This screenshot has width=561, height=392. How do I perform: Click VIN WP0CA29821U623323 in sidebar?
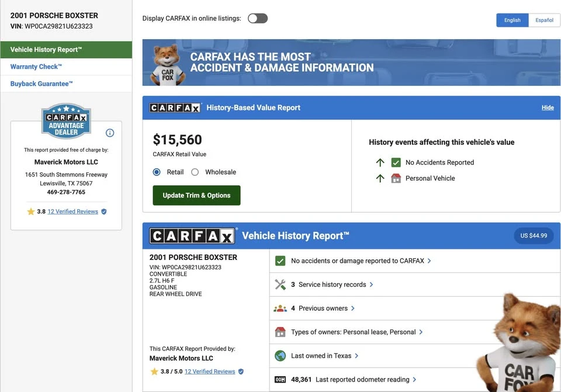[51, 26]
